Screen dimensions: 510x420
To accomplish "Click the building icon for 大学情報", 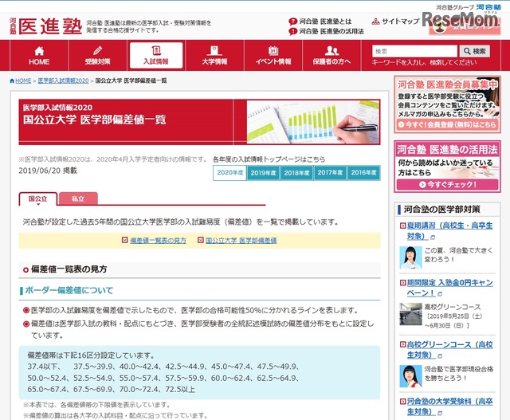I will [x=214, y=50].
